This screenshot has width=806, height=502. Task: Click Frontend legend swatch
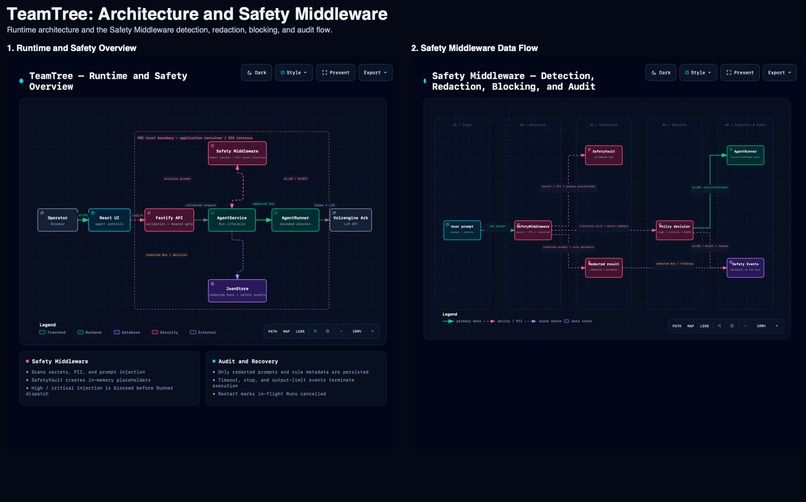(43, 332)
